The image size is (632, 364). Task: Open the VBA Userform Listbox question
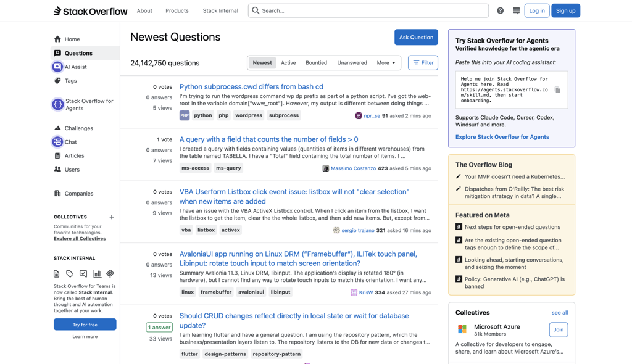click(294, 197)
